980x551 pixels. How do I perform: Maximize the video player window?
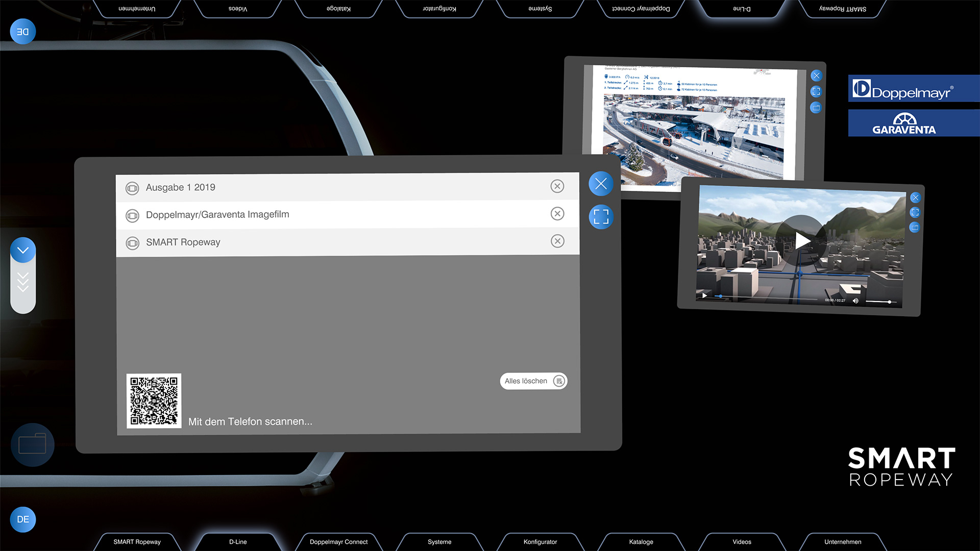pyautogui.click(x=915, y=212)
